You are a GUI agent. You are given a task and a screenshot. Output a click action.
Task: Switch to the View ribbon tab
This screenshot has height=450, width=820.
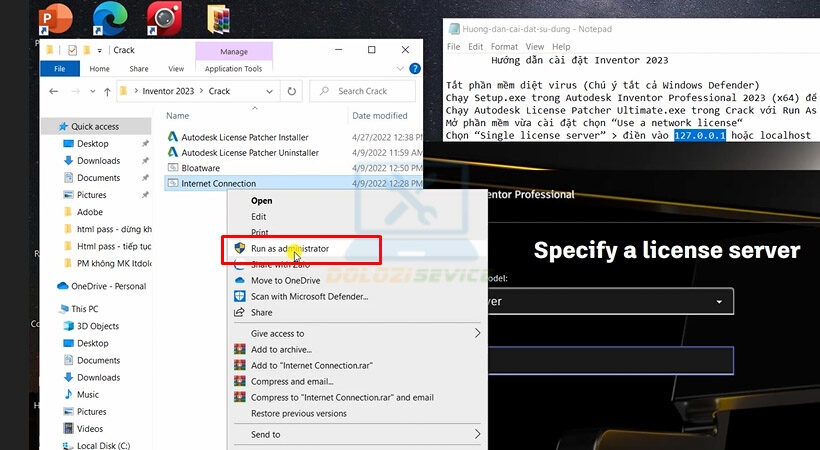pyautogui.click(x=176, y=69)
